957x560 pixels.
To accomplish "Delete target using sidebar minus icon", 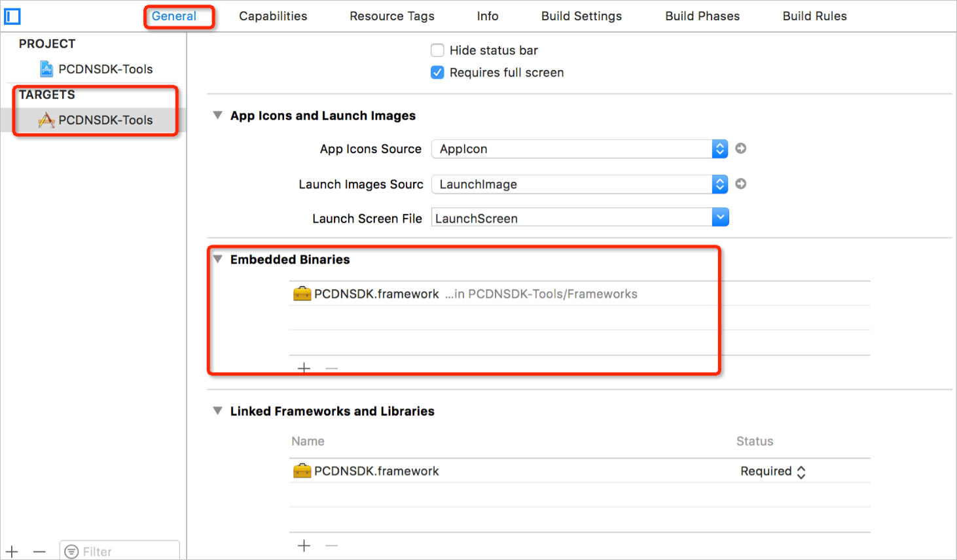I will tap(39, 552).
